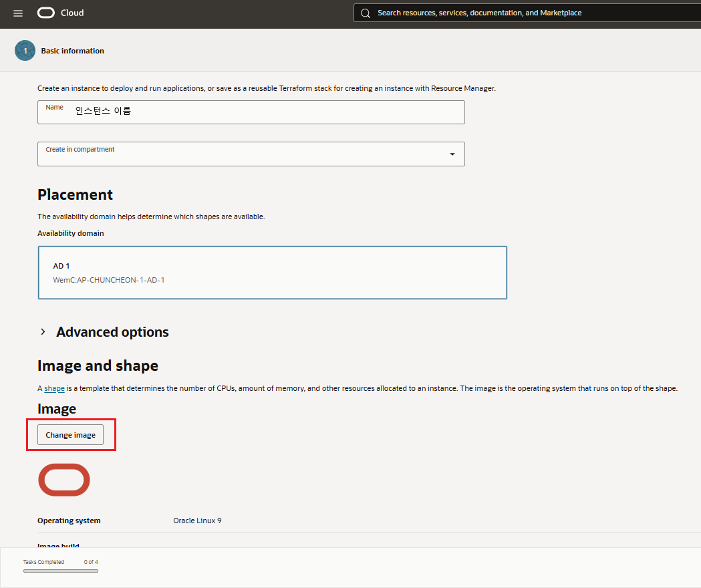Click the compartment dropdown caret arrow
701x588 pixels.
tap(452, 154)
